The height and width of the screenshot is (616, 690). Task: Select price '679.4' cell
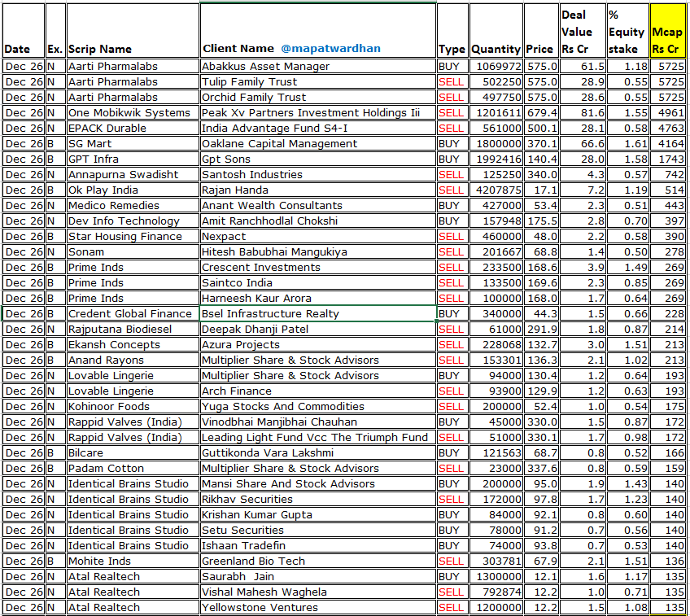coord(541,112)
